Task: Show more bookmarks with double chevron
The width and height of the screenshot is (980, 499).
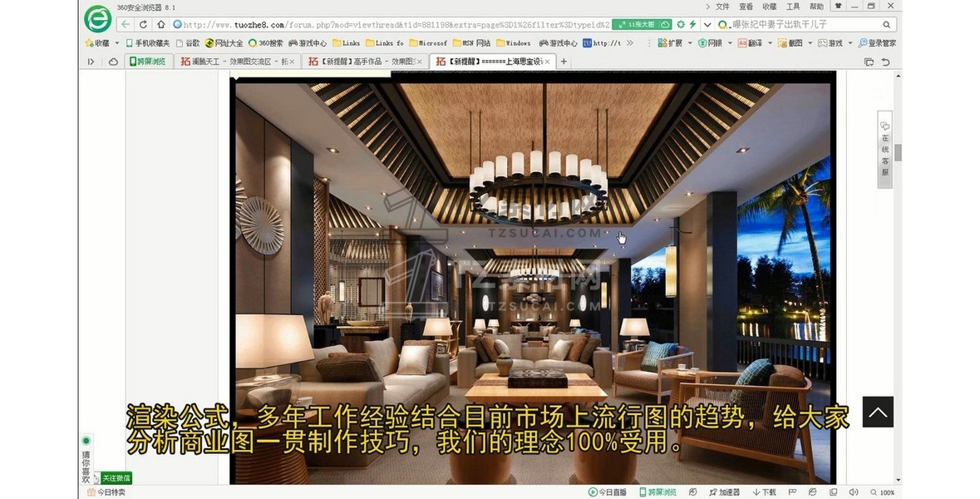Action: point(630,43)
